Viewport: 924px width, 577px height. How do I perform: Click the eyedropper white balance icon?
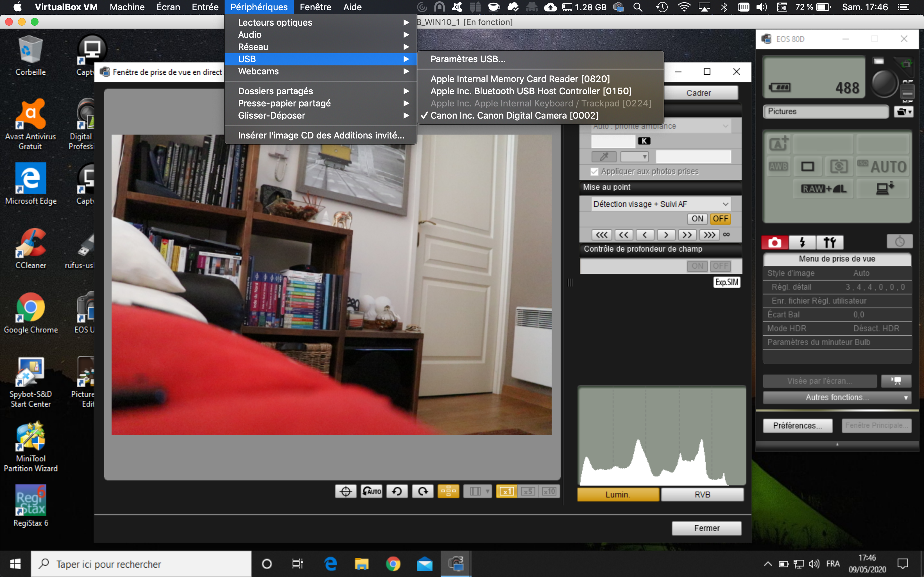click(604, 156)
